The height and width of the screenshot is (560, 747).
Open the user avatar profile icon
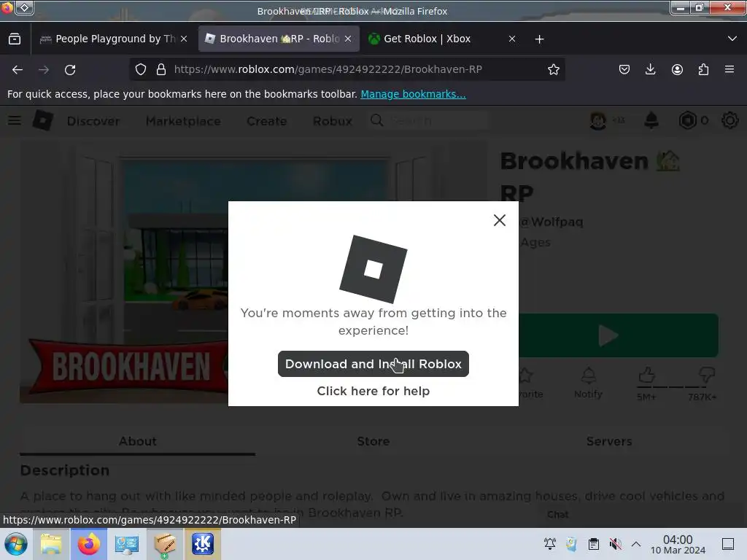[x=598, y=120]
